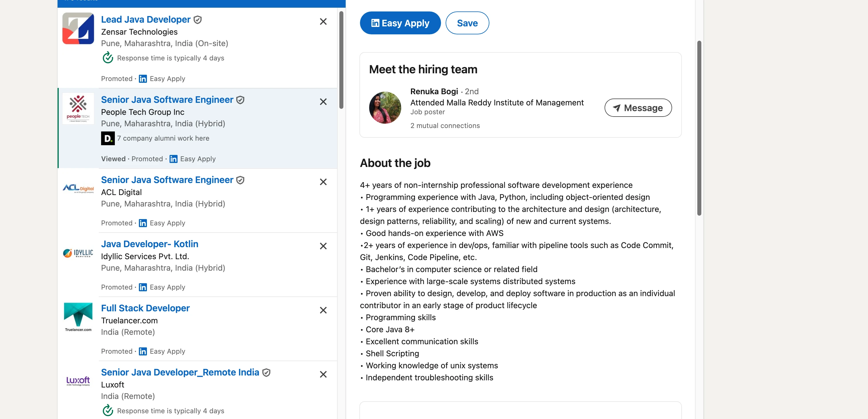Open the Lead Java Developer job listing
868x419 pixels.
[x=145, y=19]
